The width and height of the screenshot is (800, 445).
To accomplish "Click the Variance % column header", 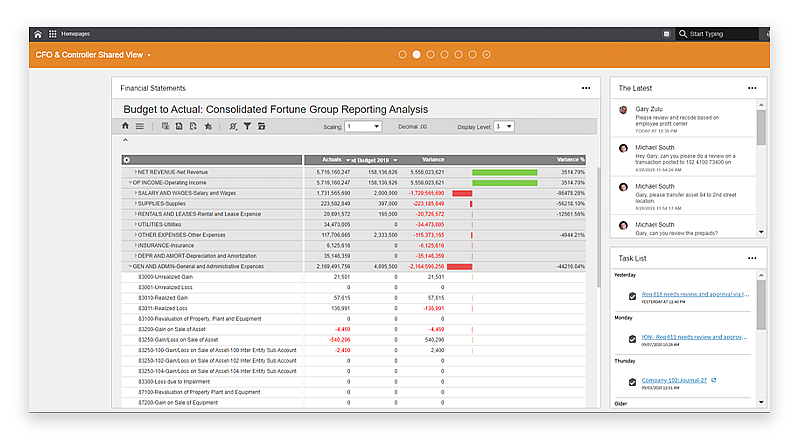I will point(570,160).
